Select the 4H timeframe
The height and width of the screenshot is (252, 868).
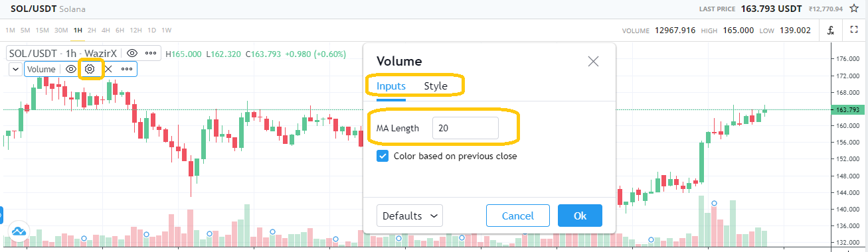tap(106, 30)
